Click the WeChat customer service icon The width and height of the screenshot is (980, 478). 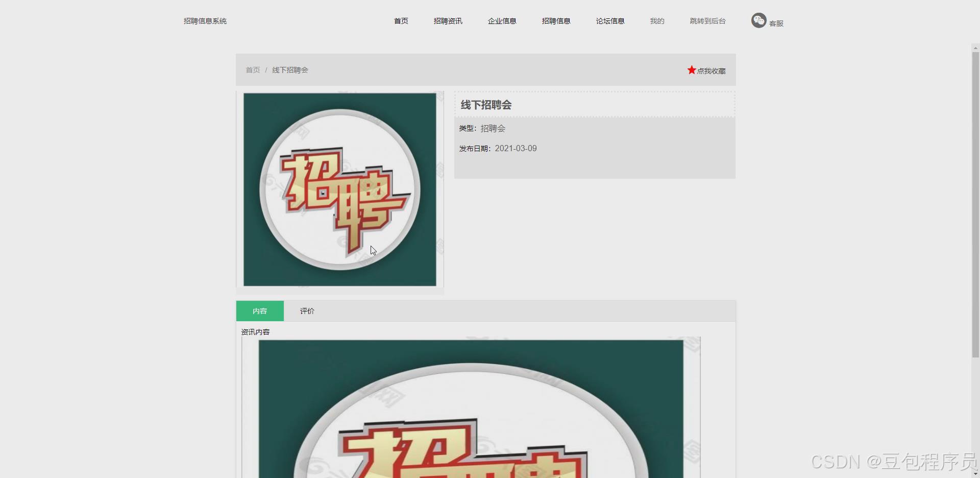pyautogui.click(x=758, y=20)
